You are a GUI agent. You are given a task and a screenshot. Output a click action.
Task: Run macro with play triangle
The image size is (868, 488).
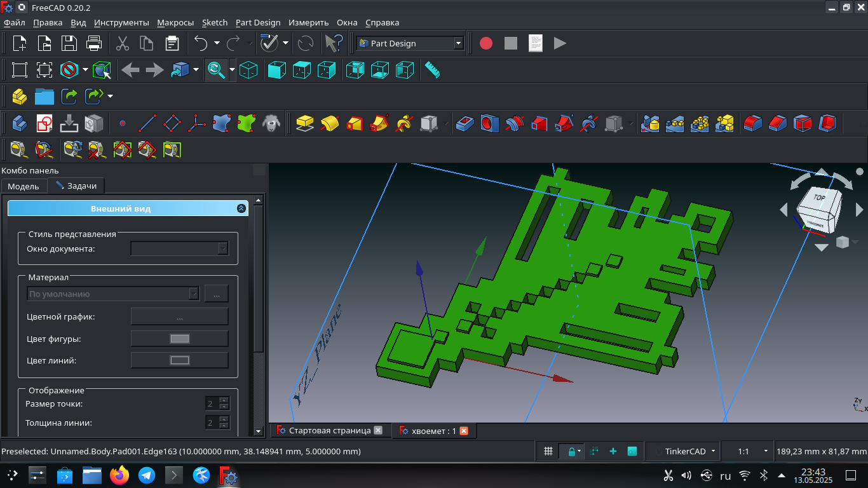[x=560, y=43]
